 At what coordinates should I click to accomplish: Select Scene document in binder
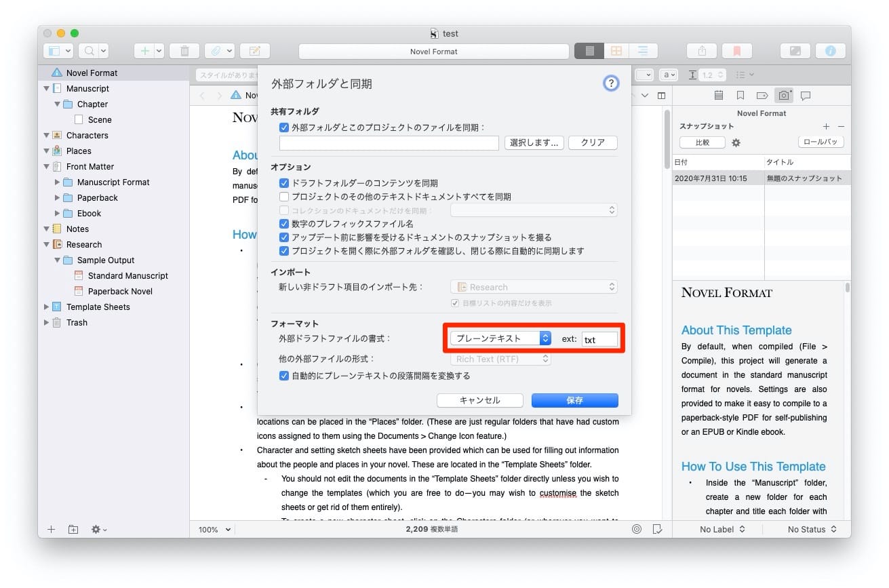click(x=100, y=119)
